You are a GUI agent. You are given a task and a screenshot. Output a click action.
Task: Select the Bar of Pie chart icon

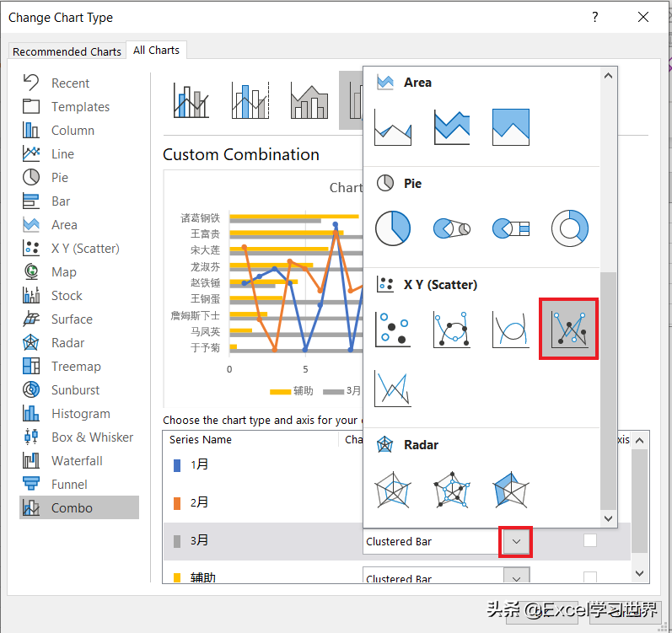pyautogui.click(x=510, y=228)
